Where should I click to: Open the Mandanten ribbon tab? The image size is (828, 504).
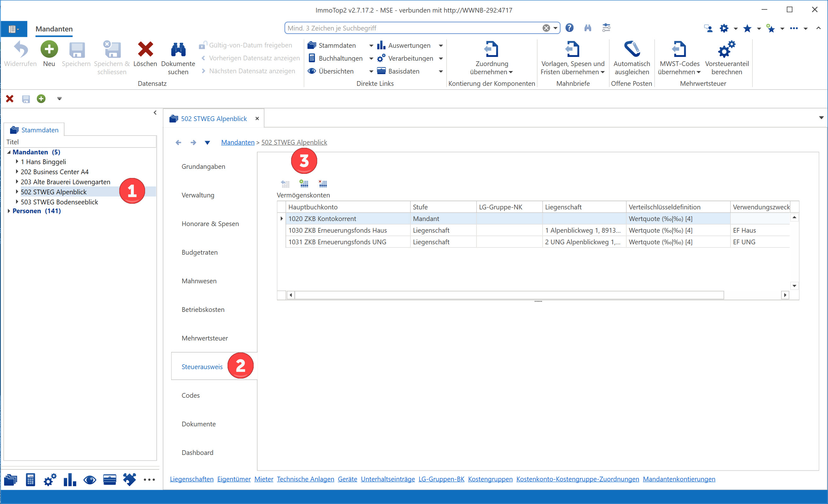tap(54, 29)
